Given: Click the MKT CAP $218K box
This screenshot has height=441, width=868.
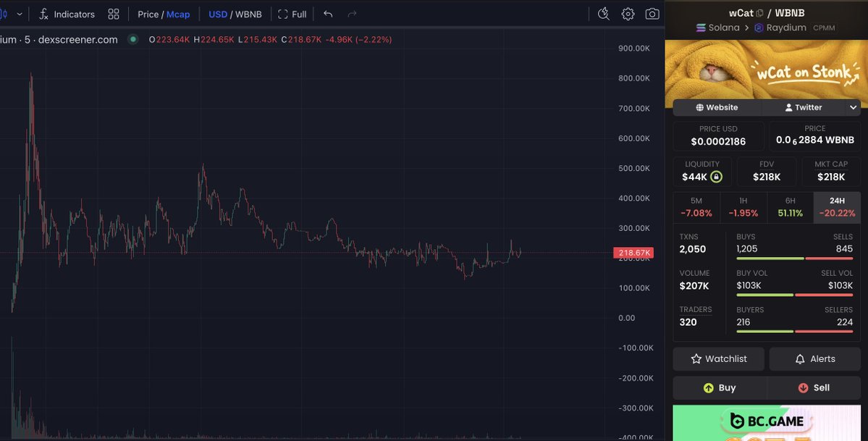Looking at the screenshot, I should 831,171.
